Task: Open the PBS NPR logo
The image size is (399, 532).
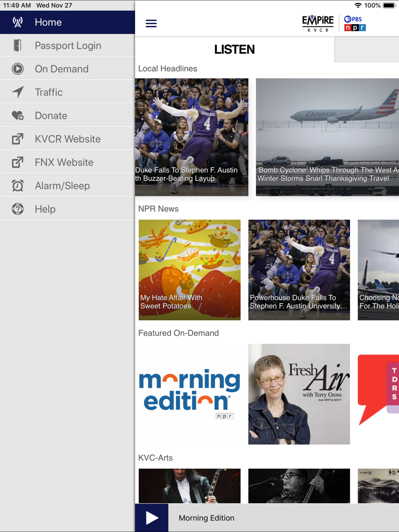Action: [355, 24]
